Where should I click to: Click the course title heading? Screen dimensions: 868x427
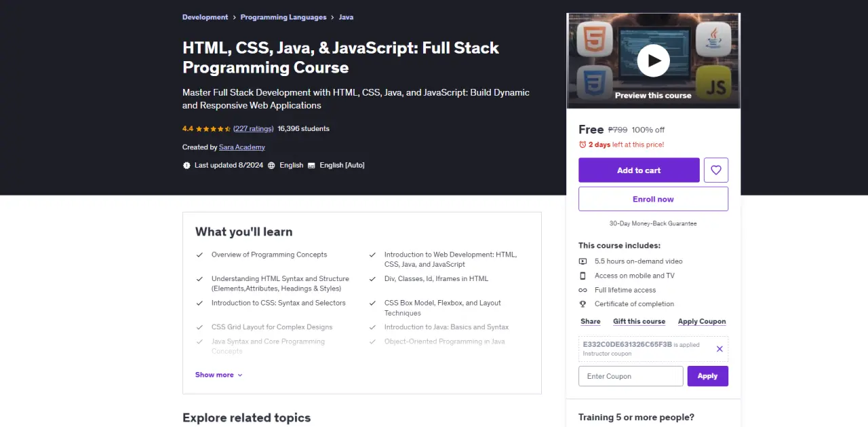click(340, 57)
